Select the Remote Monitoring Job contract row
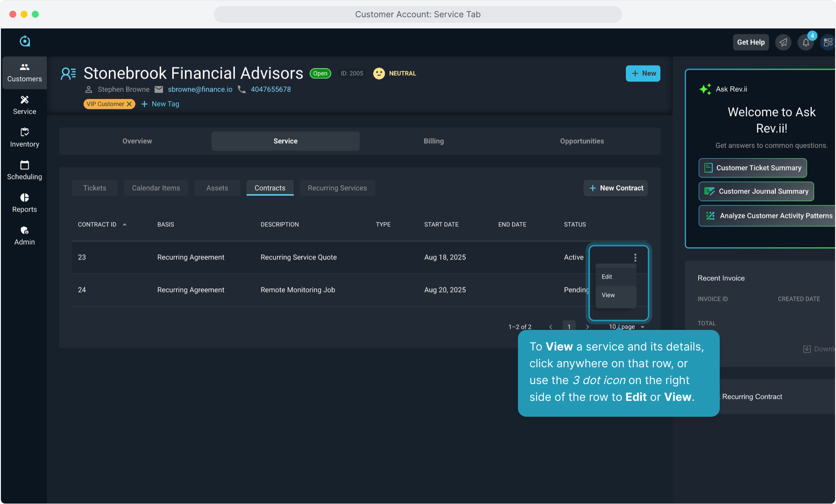836x504 pixels. tap(298, 290)
